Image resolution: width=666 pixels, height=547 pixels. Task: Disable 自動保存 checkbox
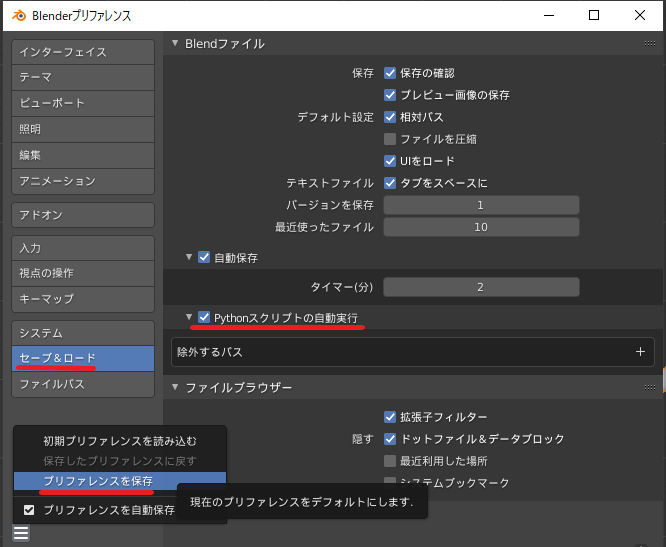point(204,257)
